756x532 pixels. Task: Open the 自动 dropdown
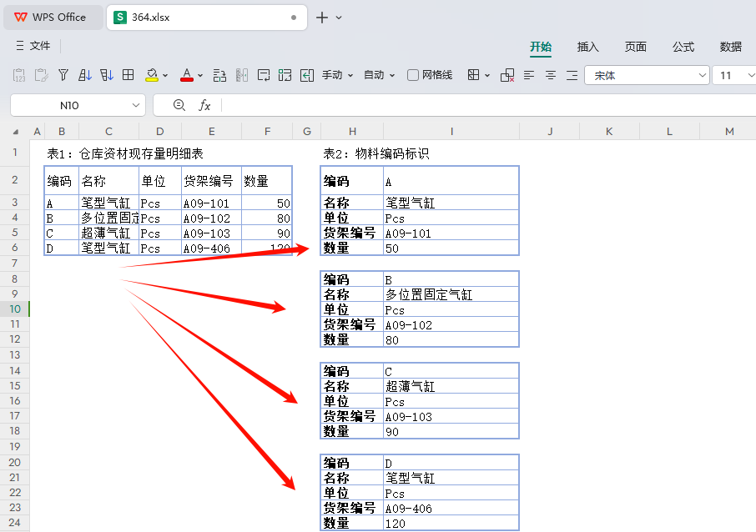[379, 75]
